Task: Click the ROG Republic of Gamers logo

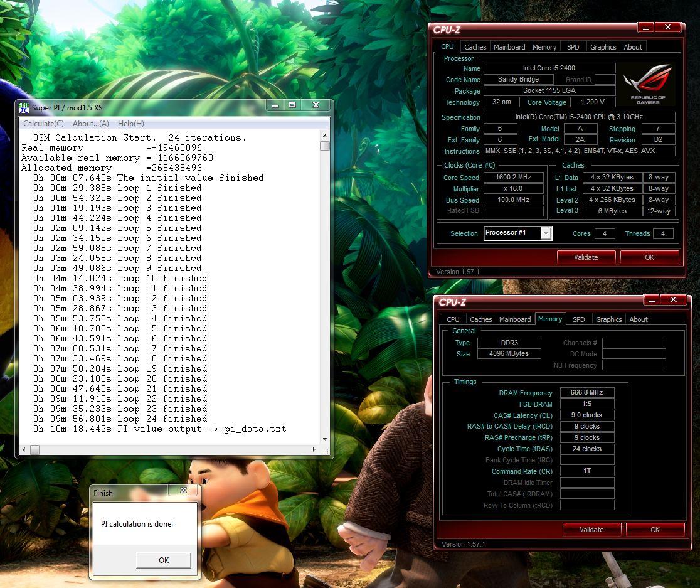Action: tap(648, 84)
